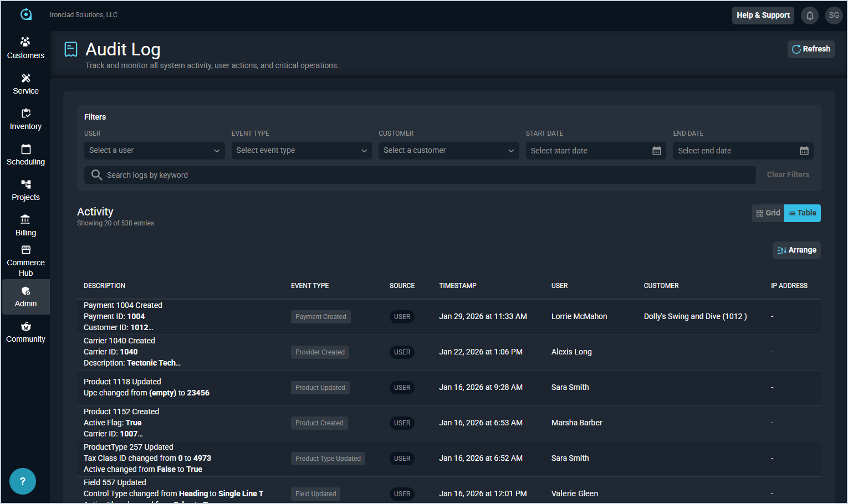The image size is (848, 504).
Task: Open Help & Support
Action: point(763,16)
